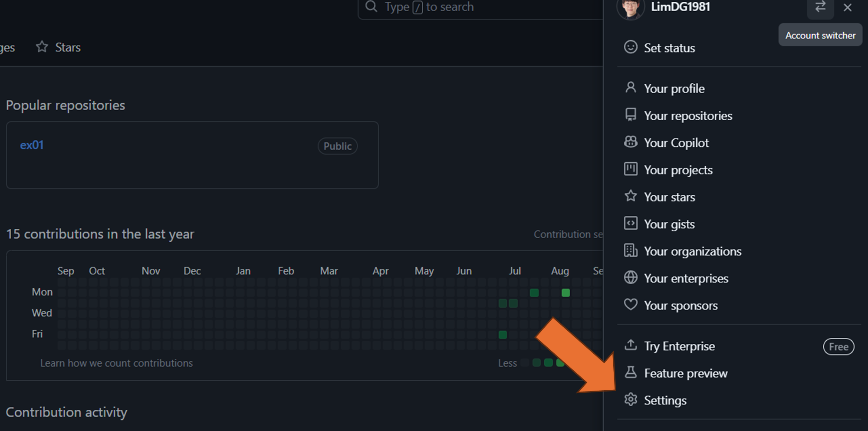Click the Popular repositories heading
The height and width of the screenshot is (431, 868).
point(66,105)
